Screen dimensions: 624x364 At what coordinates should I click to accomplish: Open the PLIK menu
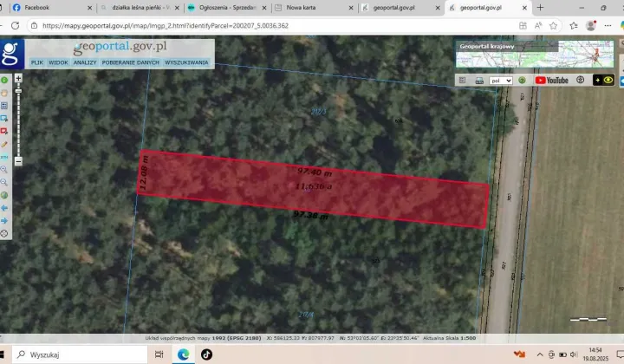point(37,62)
